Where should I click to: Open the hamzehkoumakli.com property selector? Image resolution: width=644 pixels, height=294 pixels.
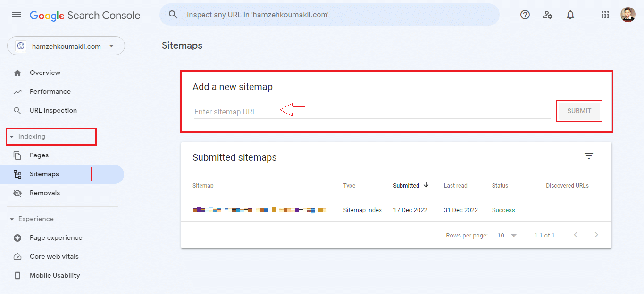(66, 46)
